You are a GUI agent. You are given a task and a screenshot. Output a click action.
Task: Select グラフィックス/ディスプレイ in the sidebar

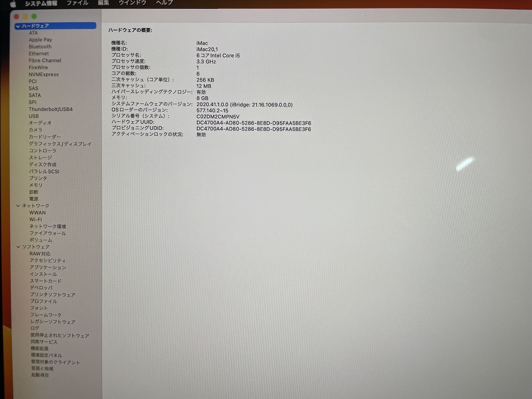point(60,144)
